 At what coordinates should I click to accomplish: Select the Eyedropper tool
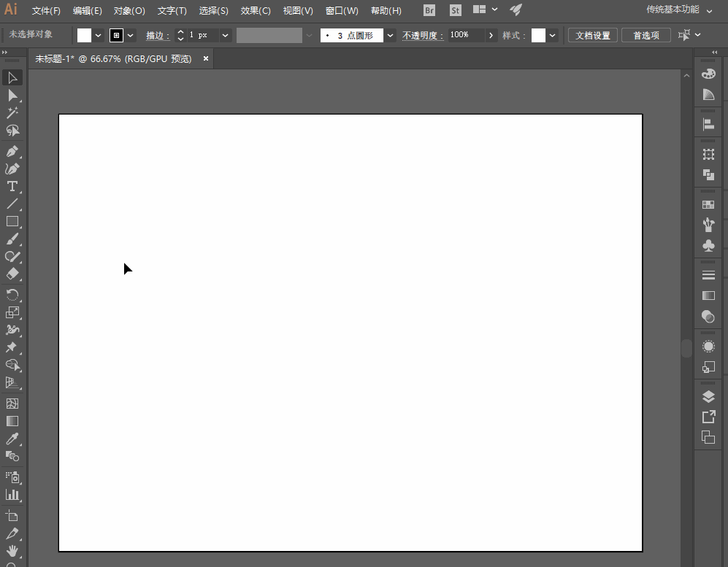pos(12,439)
